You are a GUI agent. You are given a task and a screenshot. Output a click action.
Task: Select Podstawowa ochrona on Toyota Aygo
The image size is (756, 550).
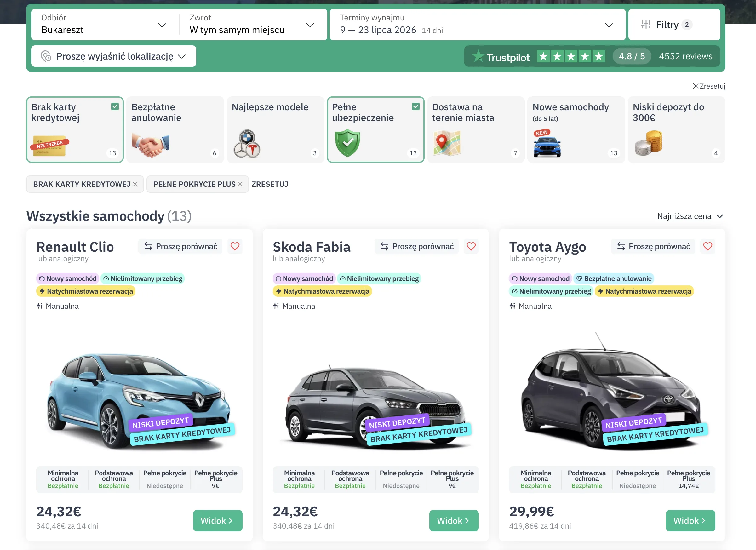point(587,479)
